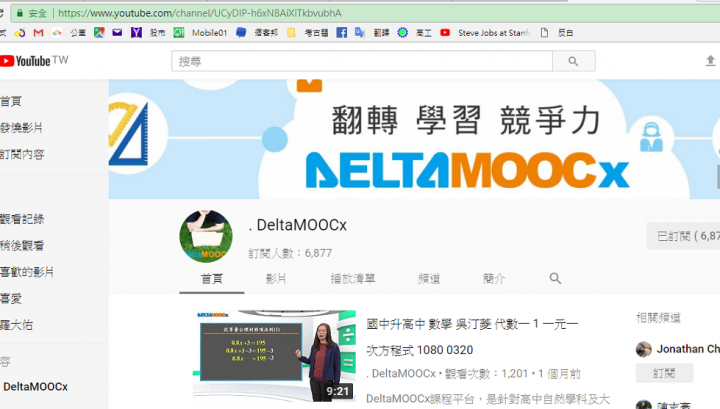Open 首頁 in the left sidebar
This screenshot has height=409, width=720.
pos(11,101)
